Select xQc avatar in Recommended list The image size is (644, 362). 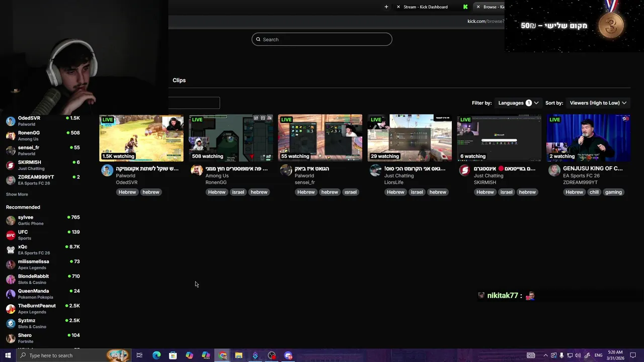tap(11, 249)
